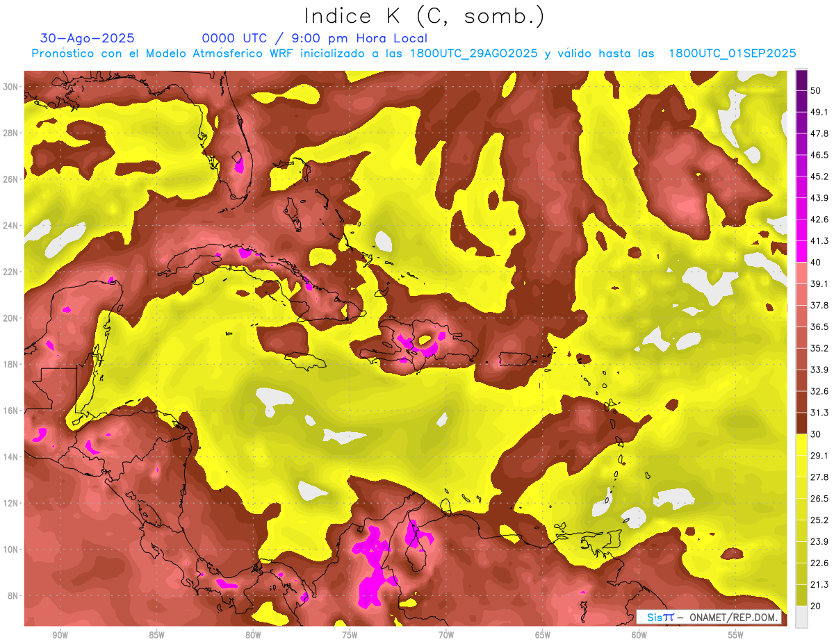Click legend value "26.5"
Image resolution: width=834 pixels, height=644 pixels.
819,499
